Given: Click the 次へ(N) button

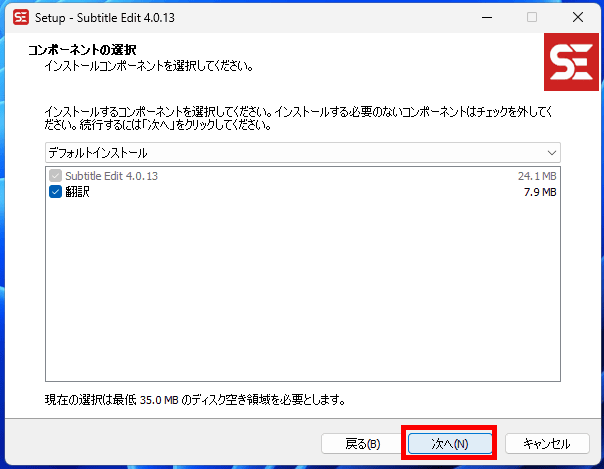Looking at the screenshot, I should click(450, 444).
